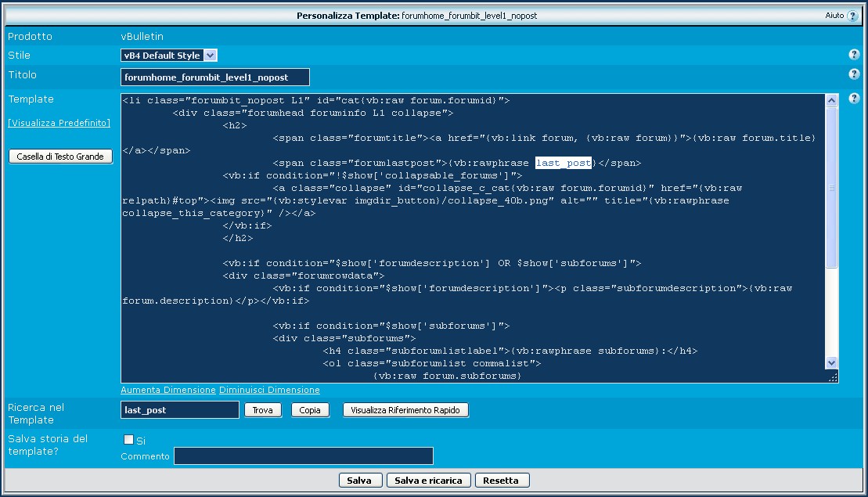The height and width of the screenshot is (497, 868).
Task: Click help icon beside the Titolo field
Action: click(x=854, y=74)
